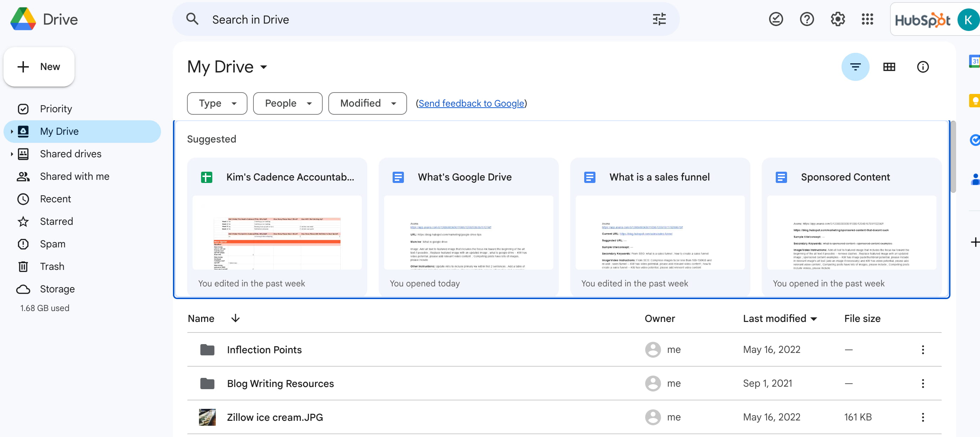The width and height of the screenshot is (980, 437).
Task: Toggle the search filter options icon
Action: click(661, 19)
